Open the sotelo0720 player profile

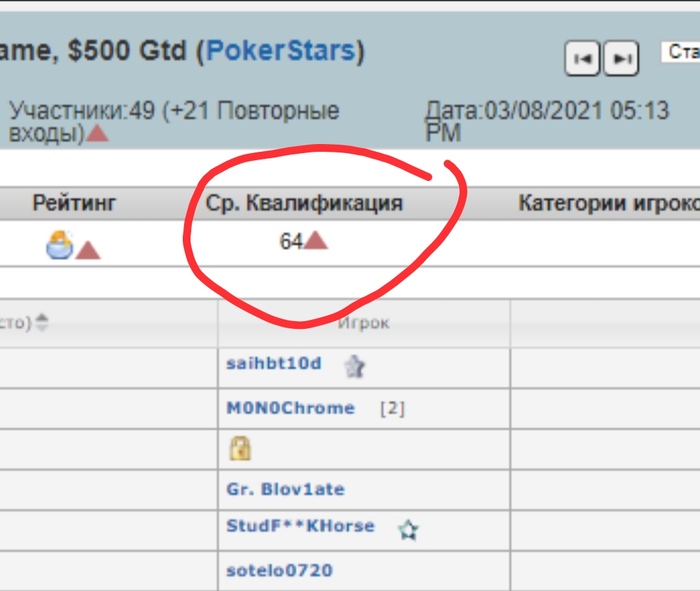click(x=279, y=570)
